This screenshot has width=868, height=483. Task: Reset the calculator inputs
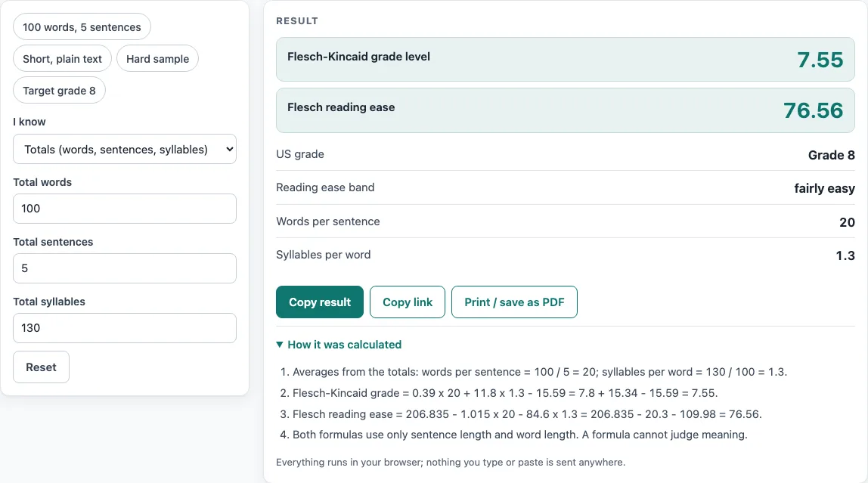tap(41, 367)
